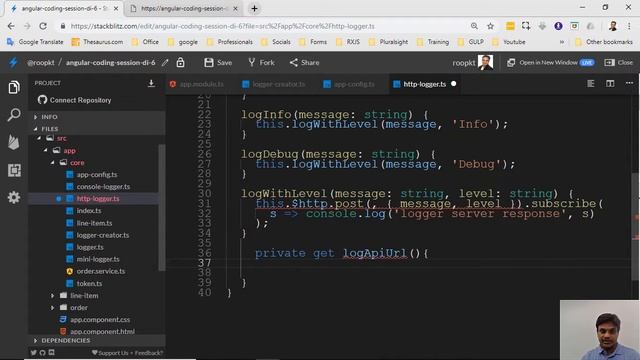This screenshot has width=640, height=360.
Task: Open Chrome menu three dots
Action: 629,26
